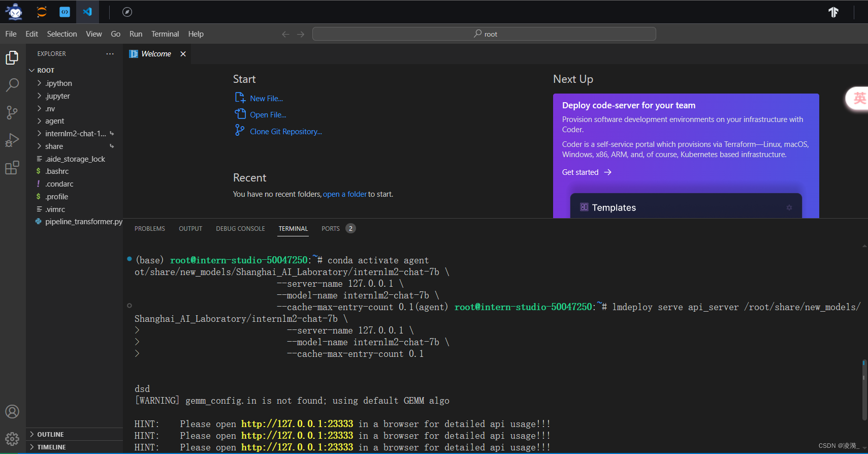868x454 pixels.
Task: Expand the agent folder
Action: pyautogui.click(x=39, y=120)
